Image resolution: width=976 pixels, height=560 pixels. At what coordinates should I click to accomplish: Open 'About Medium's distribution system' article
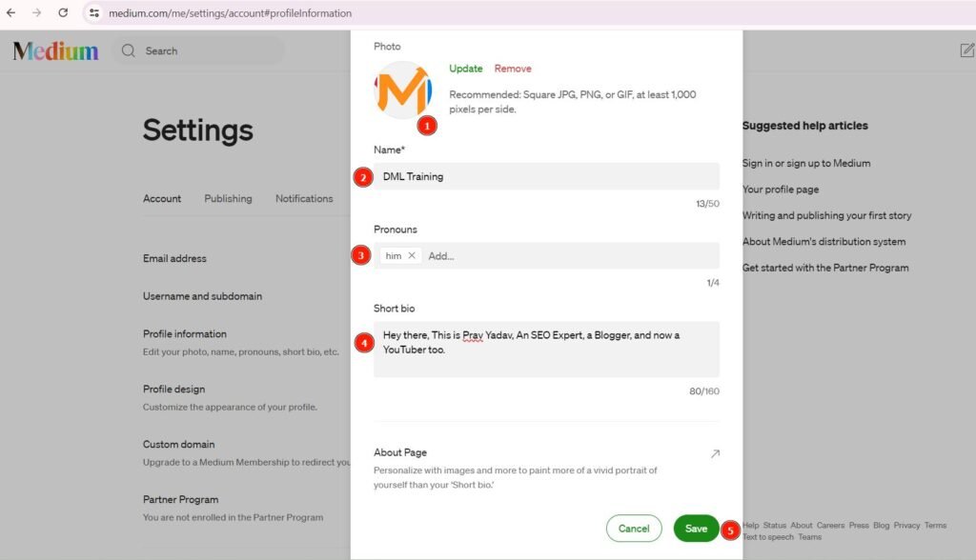coord(823,241)
